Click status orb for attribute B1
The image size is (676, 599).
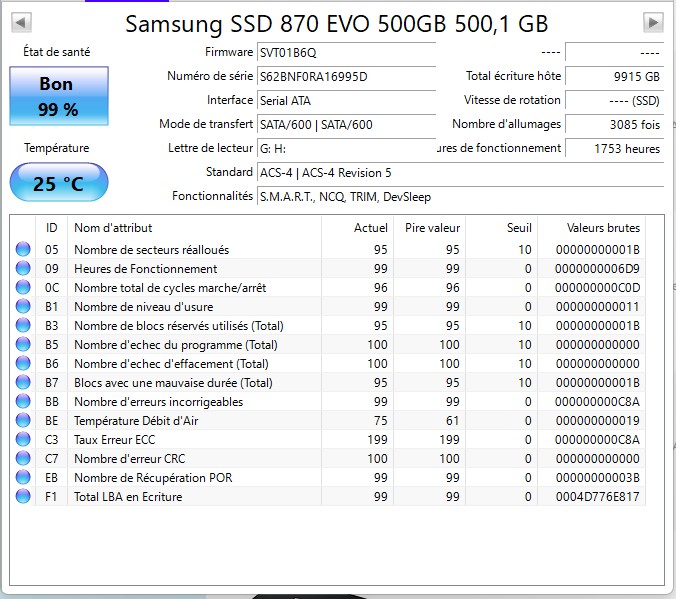(x=23, y=306)
